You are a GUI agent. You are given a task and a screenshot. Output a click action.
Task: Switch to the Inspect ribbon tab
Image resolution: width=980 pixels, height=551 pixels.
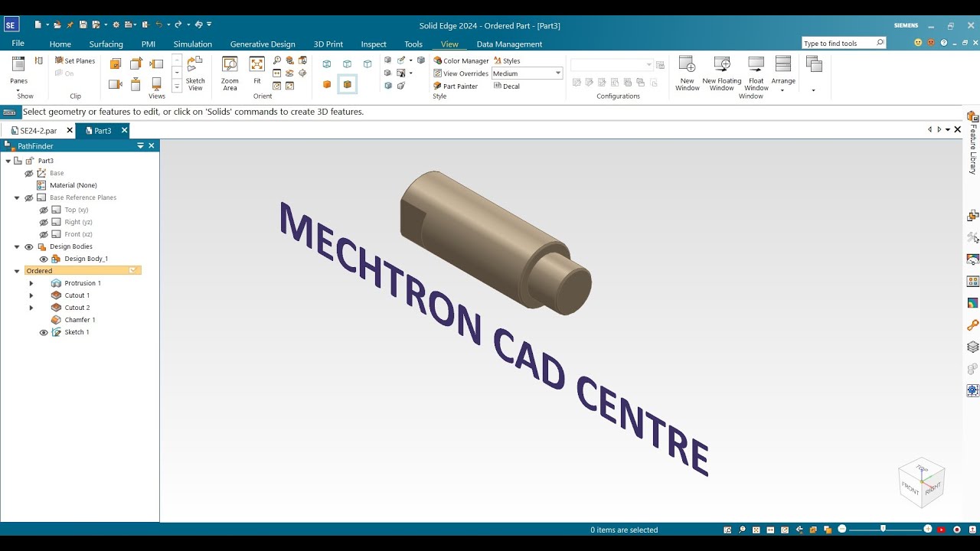point(374,44)
